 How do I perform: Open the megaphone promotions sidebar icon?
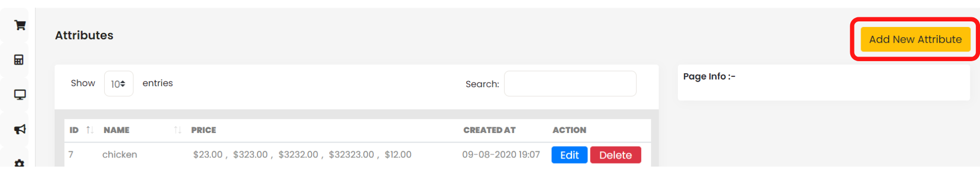pyautogui.click(x=20, y=129)
